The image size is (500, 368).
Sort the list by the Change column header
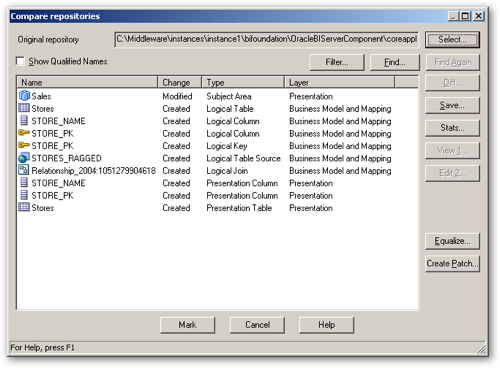pyautogui.click(x=180, y=82)
